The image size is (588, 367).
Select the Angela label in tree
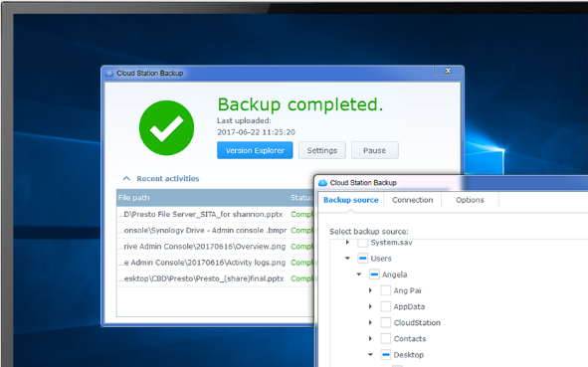pyautogui.click(x=395, y=275)
